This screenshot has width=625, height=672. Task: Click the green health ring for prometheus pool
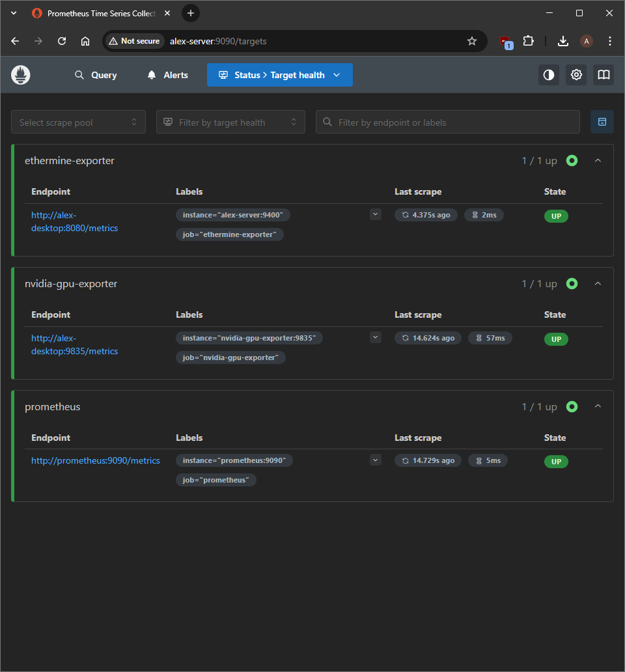572,407
